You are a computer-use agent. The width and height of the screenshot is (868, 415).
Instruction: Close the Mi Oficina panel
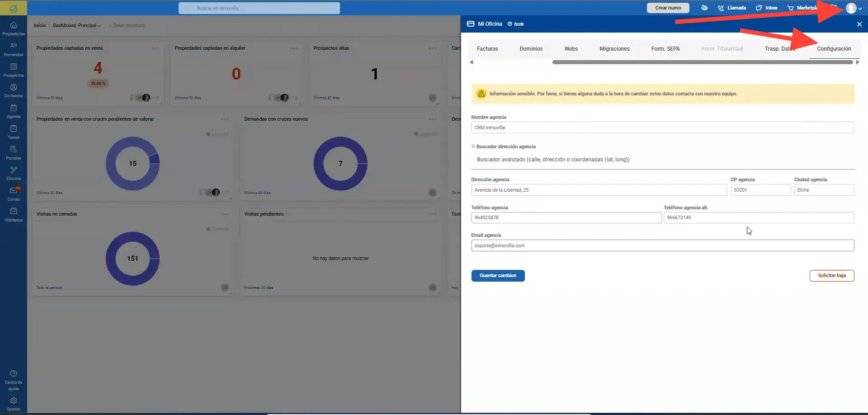click(859, 24)
